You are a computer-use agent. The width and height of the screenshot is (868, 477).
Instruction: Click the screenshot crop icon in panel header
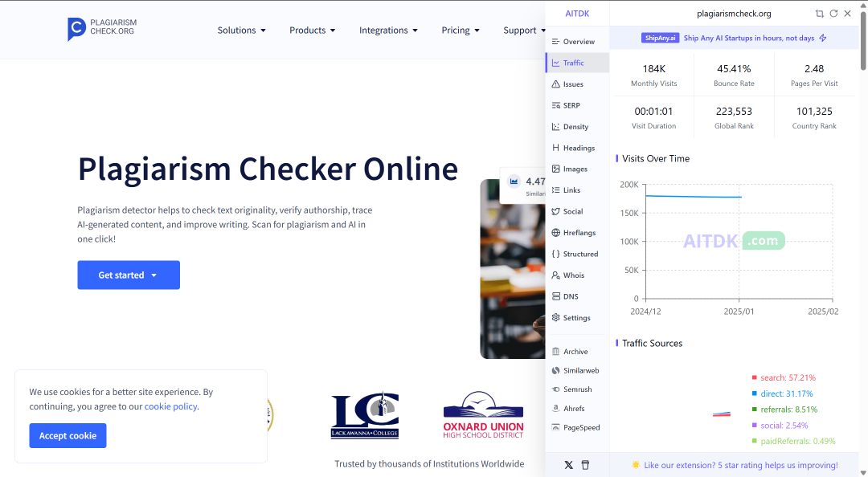tap(819, 14)
